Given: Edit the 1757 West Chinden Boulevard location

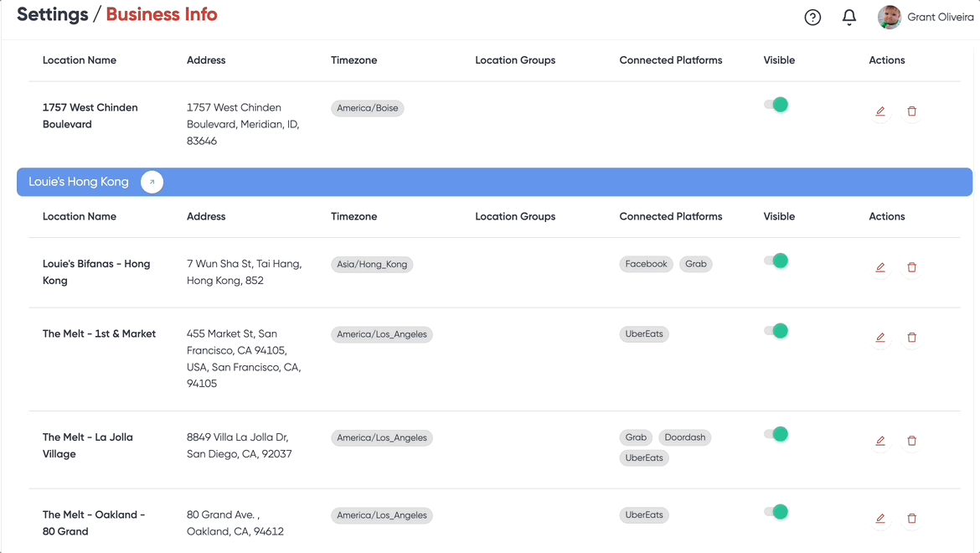Looking at the screenshot, I should 880,111.
